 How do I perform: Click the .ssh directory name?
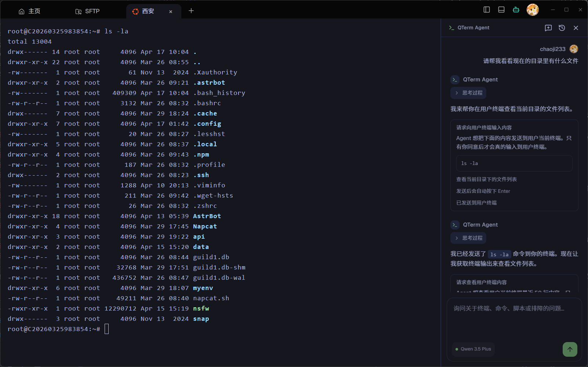coord(201,175)
